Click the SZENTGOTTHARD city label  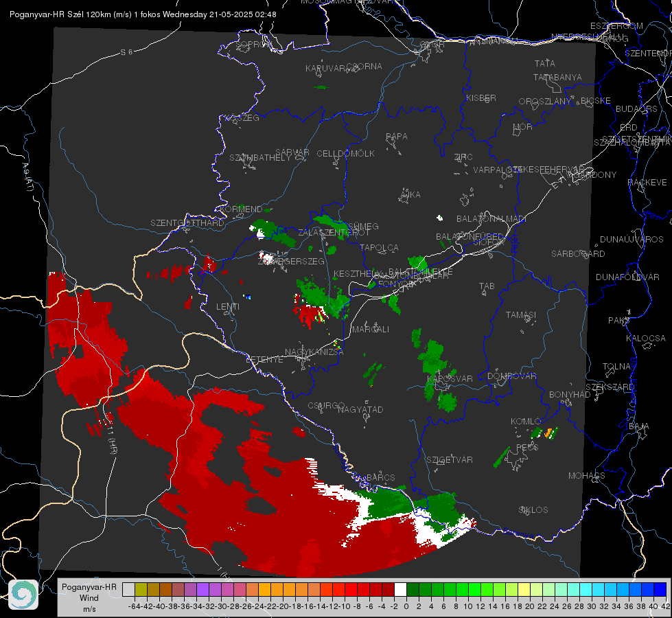coord(187,223)
